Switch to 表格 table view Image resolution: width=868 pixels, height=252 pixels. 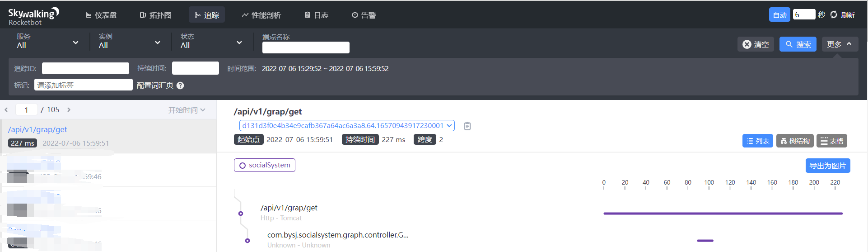[832, 141]
